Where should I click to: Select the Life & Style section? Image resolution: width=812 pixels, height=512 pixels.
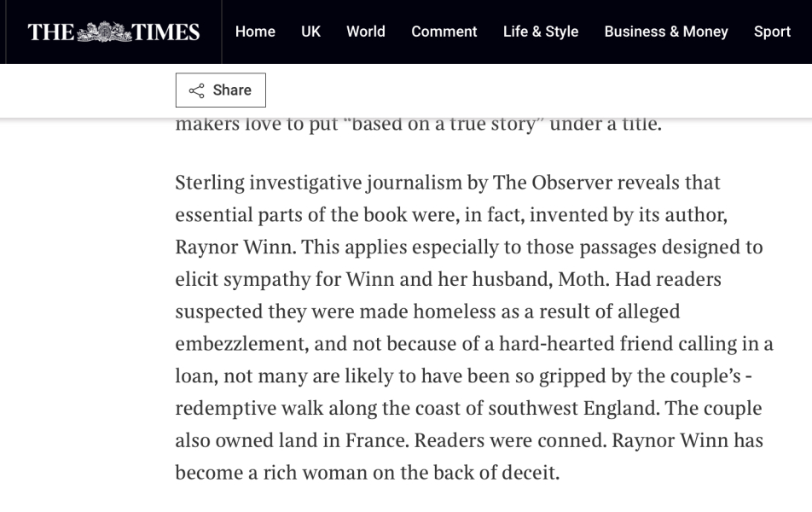pos(540,32)
